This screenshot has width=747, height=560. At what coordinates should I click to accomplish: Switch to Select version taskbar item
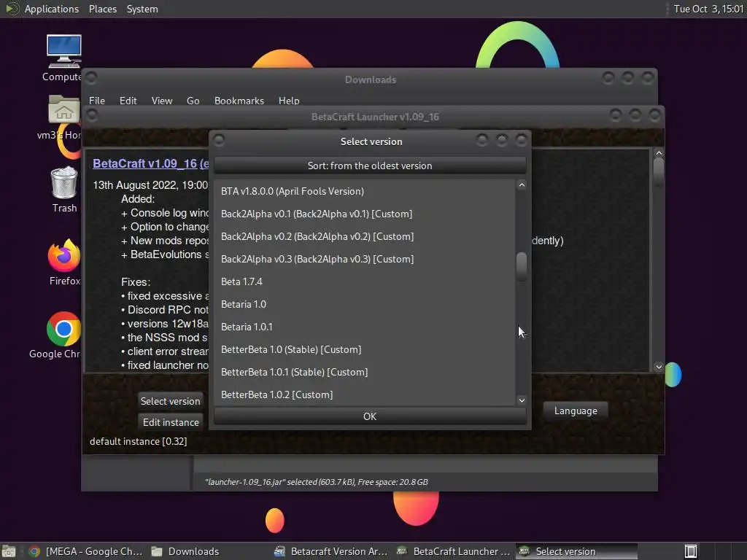(x=576, y=551)
